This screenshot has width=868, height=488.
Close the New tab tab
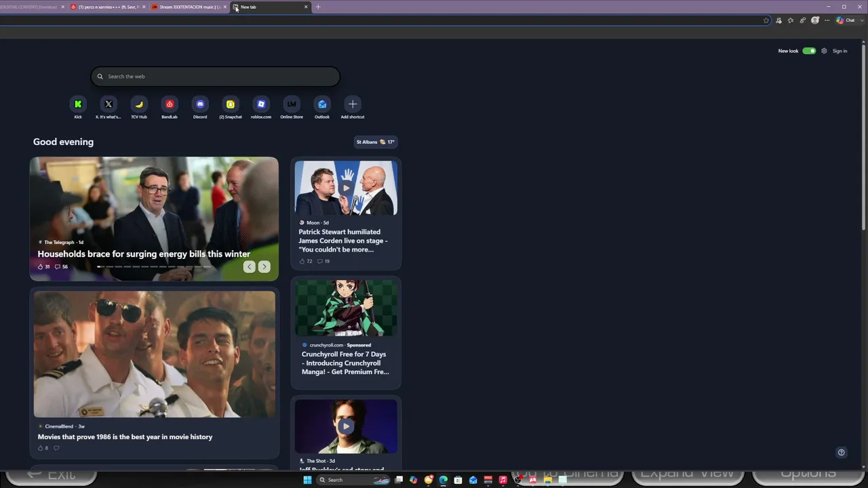point(306,7)
